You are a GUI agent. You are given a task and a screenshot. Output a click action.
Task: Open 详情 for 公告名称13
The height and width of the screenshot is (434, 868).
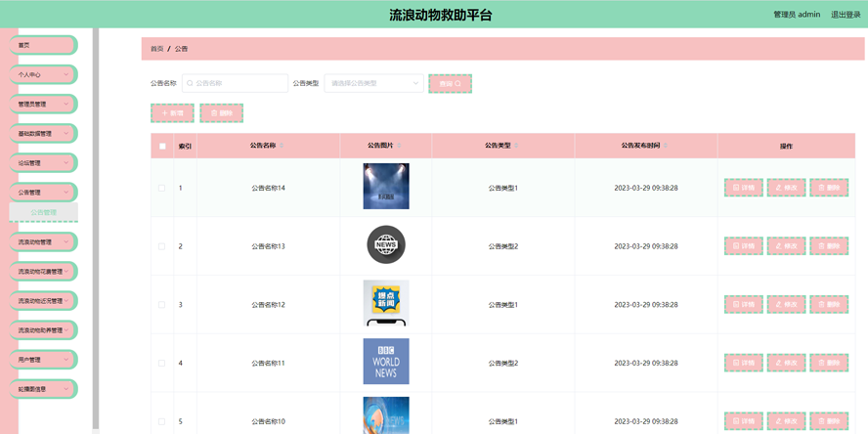[x=744, y=245]
